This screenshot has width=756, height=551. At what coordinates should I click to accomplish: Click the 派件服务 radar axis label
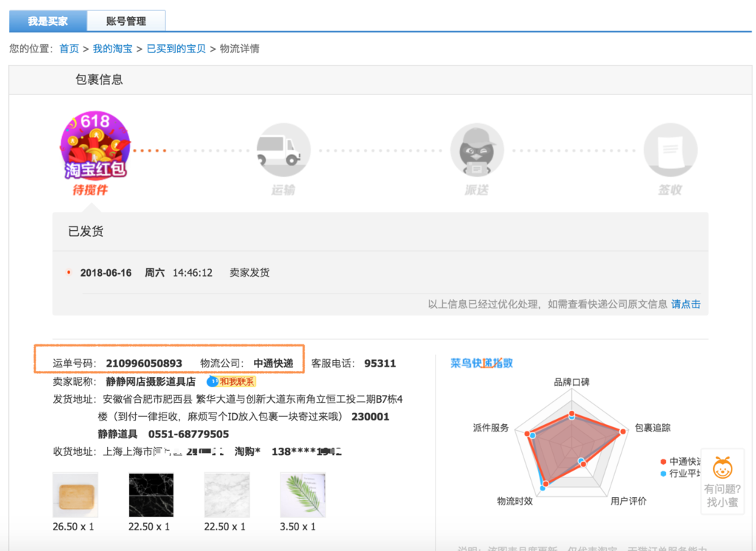click(x=491, y=428)
